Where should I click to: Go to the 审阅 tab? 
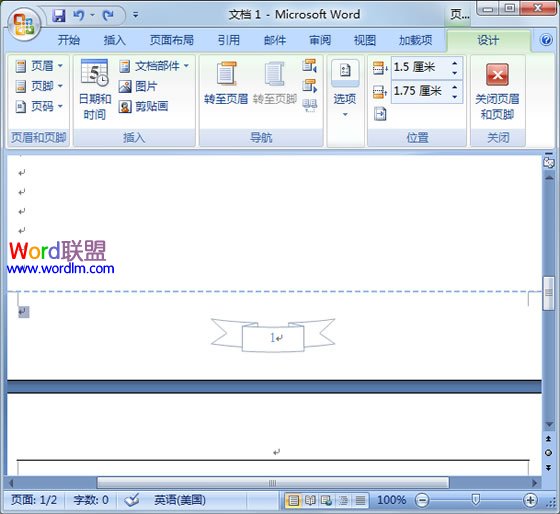click(320, 40)
